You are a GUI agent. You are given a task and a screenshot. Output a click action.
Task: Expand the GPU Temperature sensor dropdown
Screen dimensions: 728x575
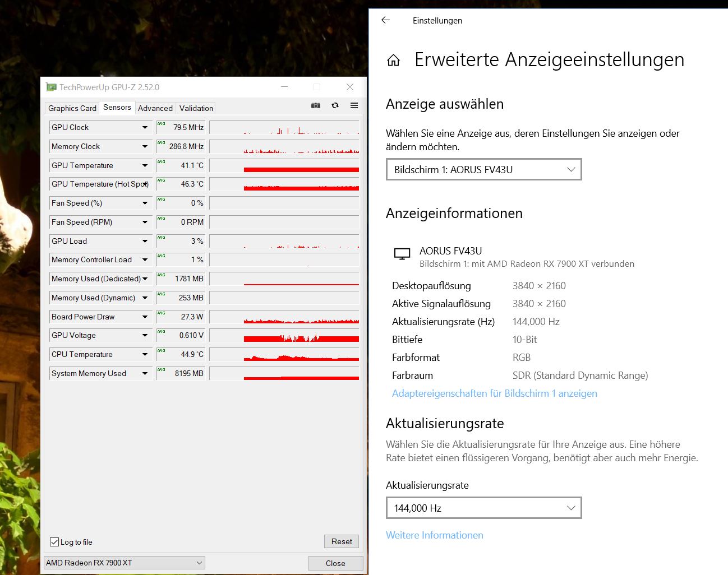[x=145, y=166]
